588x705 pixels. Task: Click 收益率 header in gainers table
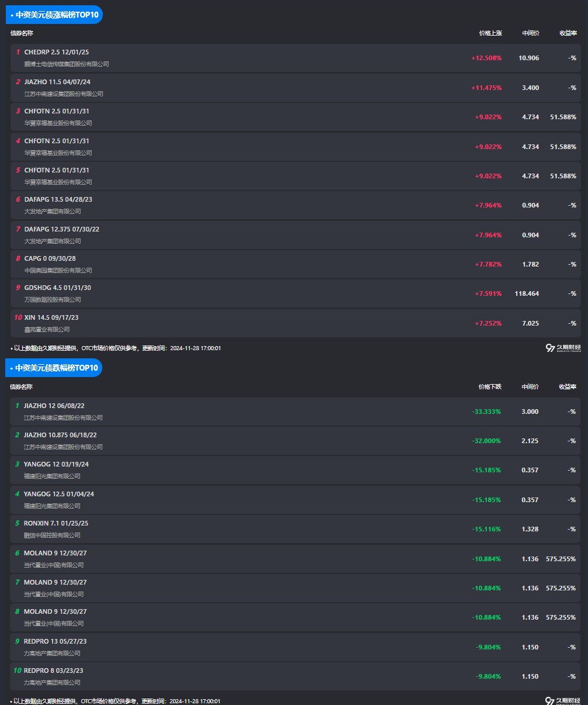click(568, 33)
